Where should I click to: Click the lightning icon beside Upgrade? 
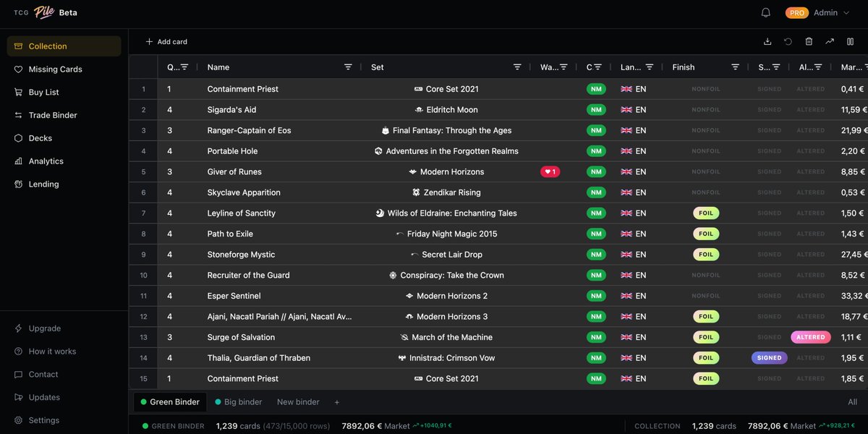[18, 328]
